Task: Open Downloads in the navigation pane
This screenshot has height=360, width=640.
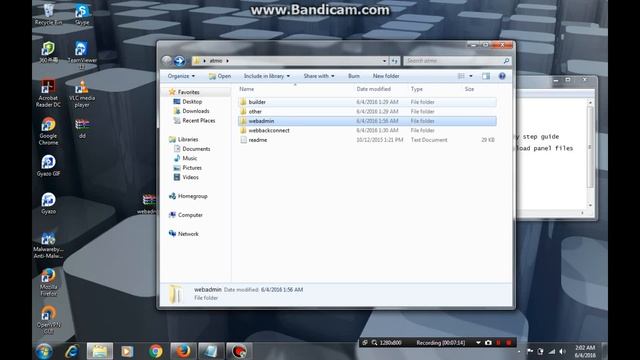Action: click(x=196, y=111)
